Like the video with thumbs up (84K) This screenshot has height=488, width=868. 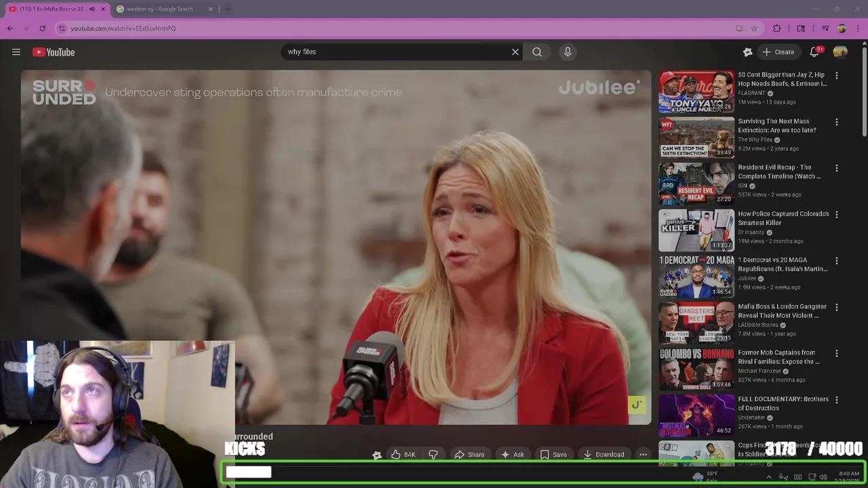[403, 455]
